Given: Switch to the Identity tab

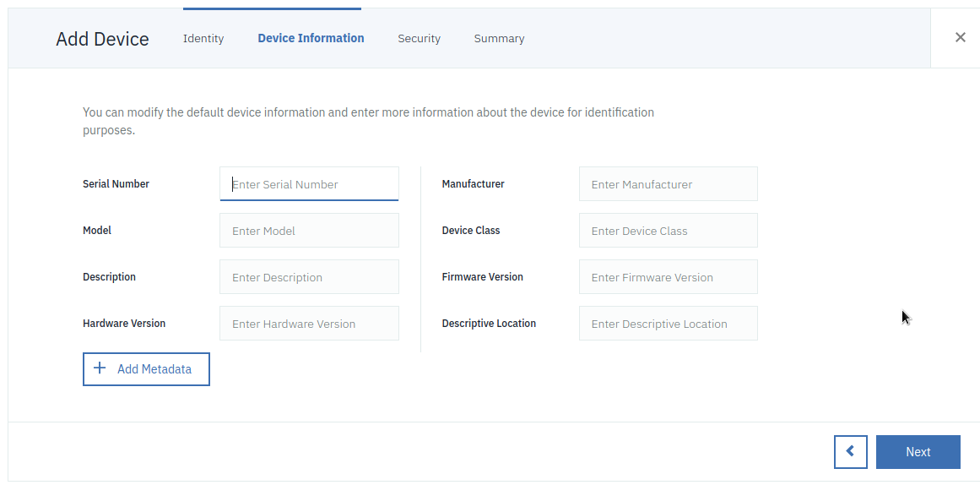Looking at the screenshot, I should click(203, 38).
